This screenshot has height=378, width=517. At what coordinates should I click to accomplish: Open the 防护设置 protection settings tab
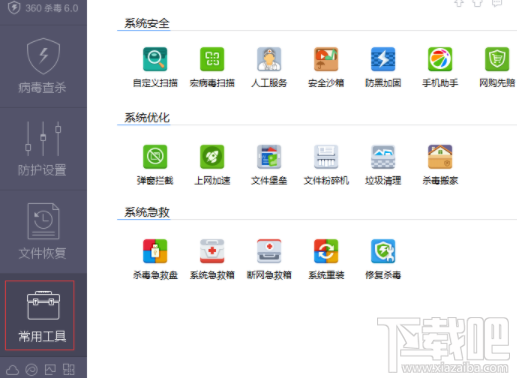pyautogui.click(x=43, y=149)
